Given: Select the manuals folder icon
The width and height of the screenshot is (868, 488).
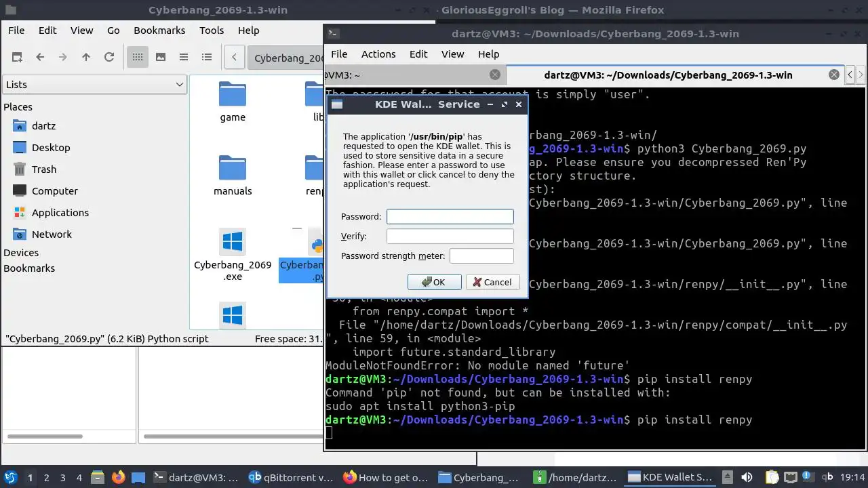Looking at the screenshot, I should click(233, 167).
